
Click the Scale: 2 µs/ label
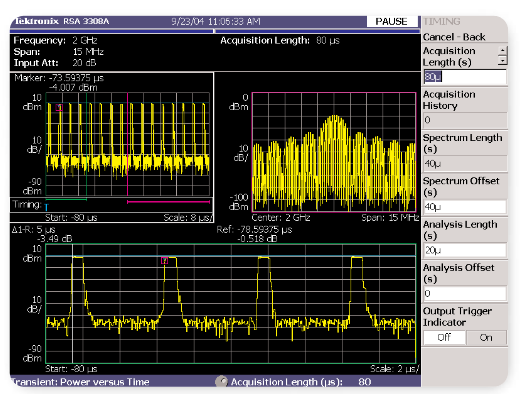[394, 369]
